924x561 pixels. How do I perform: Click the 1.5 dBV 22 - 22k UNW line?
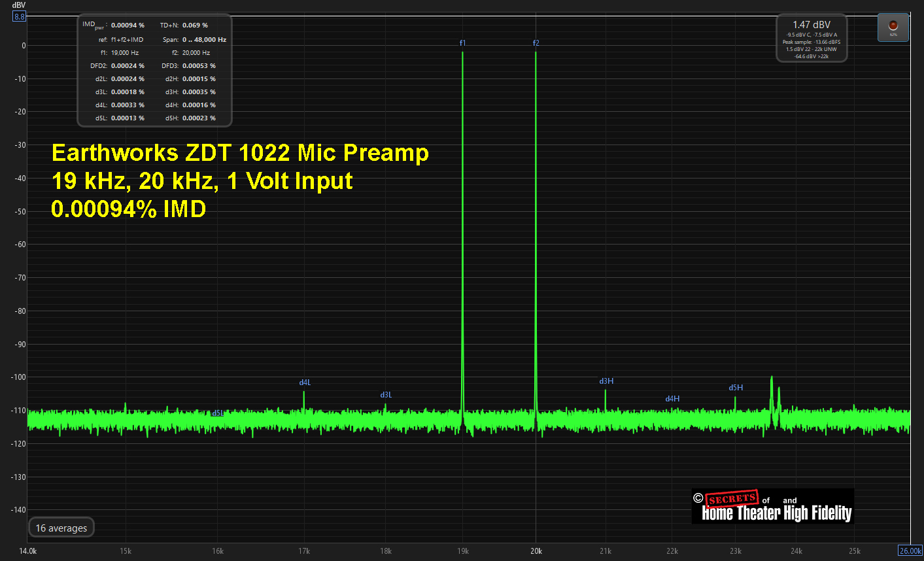tap(812, 49)
